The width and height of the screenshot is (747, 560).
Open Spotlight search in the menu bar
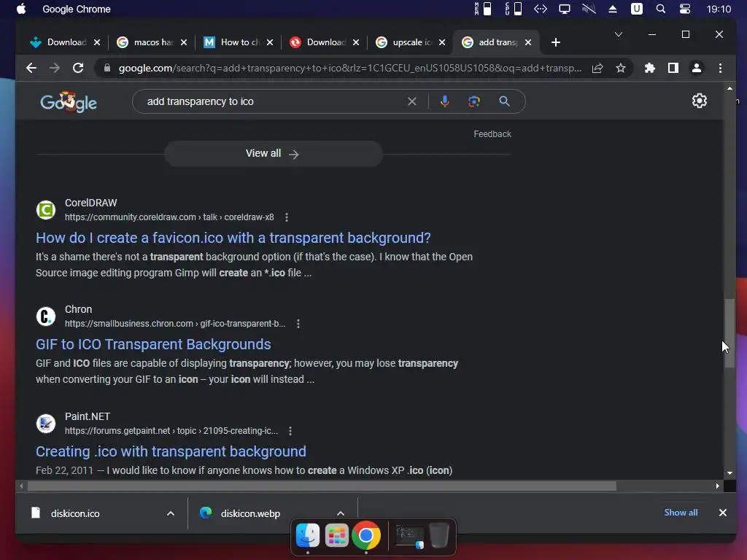(x=661, y=9)
